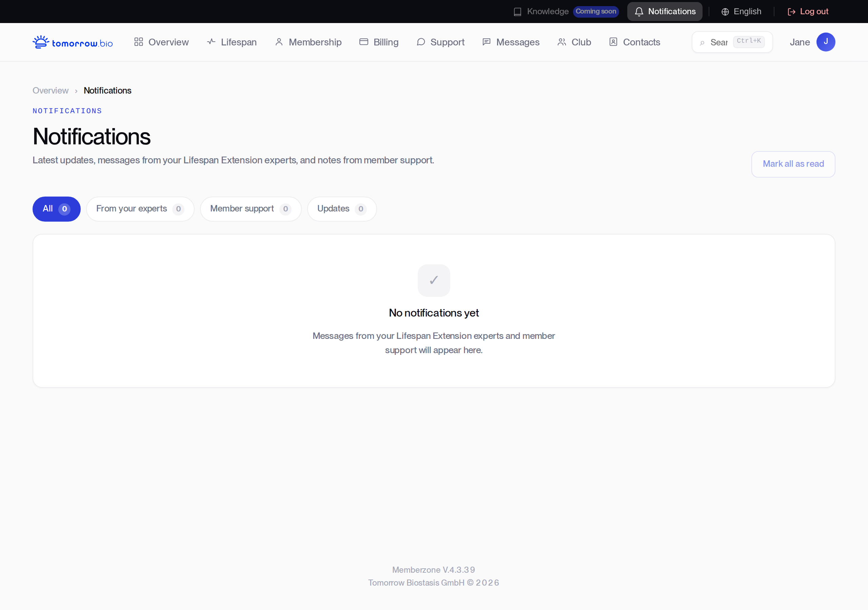The height and width of the screenshot is (610, 868).
Task: Open the Overview nav item
Action: tap(161, 42)
